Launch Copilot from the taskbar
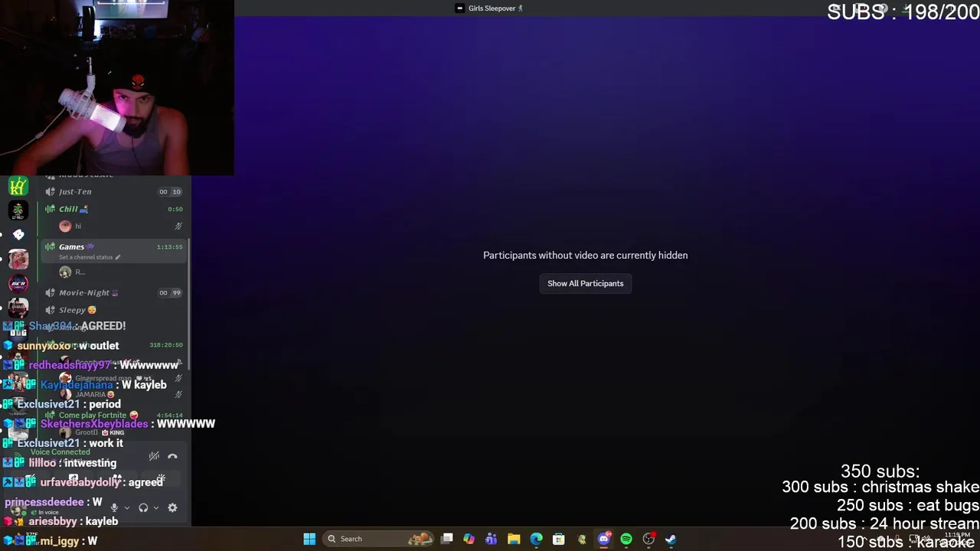 click(x=469, y=539)
